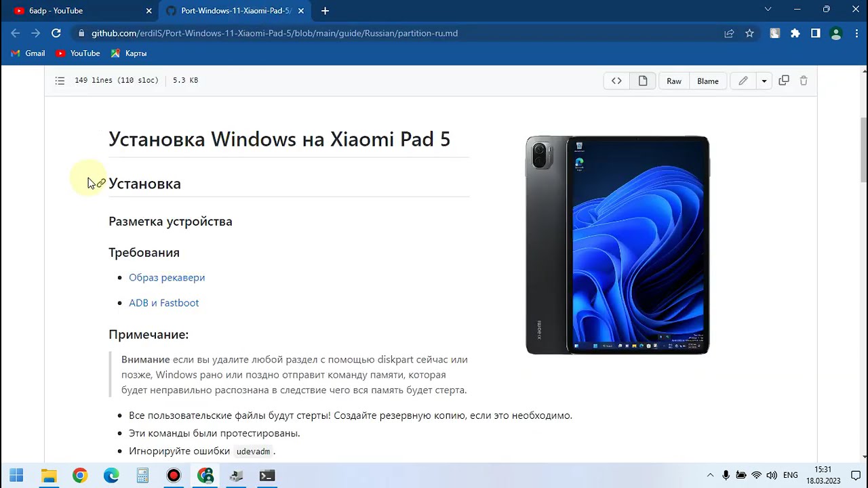The image size is (868, 488).
Task: Show hidden system tray icons
Action: coord(710,476)
